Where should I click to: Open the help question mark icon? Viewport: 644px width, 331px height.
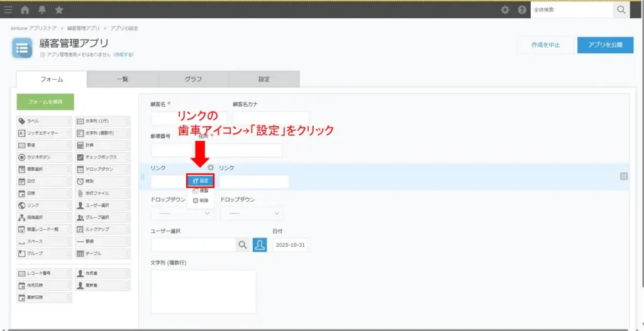pyautogui.click(x=522, y=10)
